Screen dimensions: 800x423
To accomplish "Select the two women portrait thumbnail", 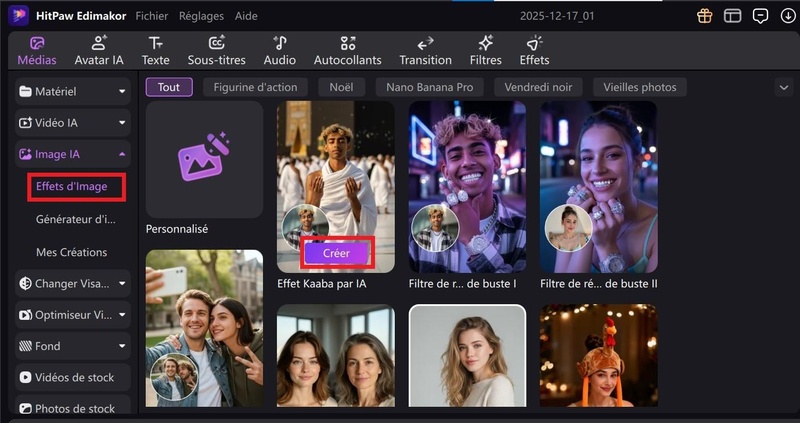I will coord(336,356).
